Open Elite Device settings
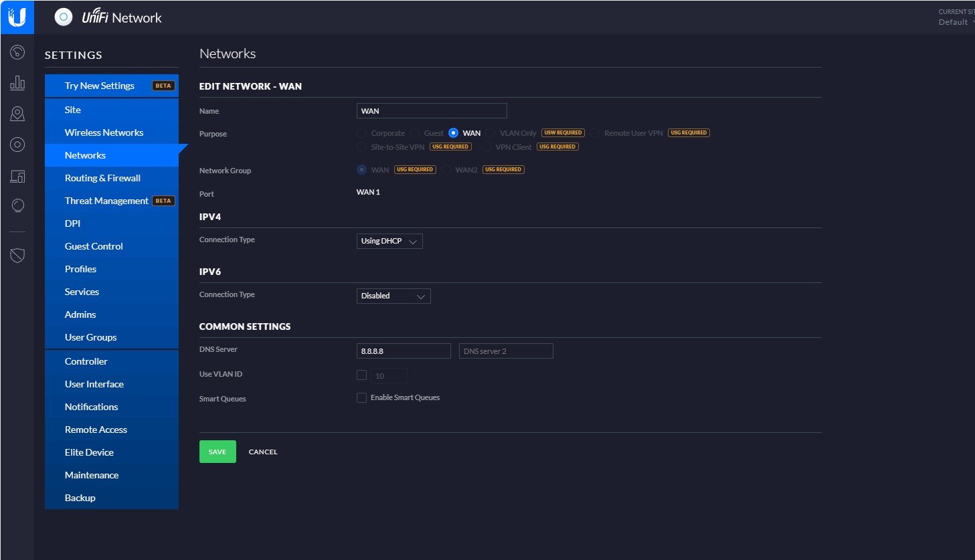975x560 pixels. point(112,452)
